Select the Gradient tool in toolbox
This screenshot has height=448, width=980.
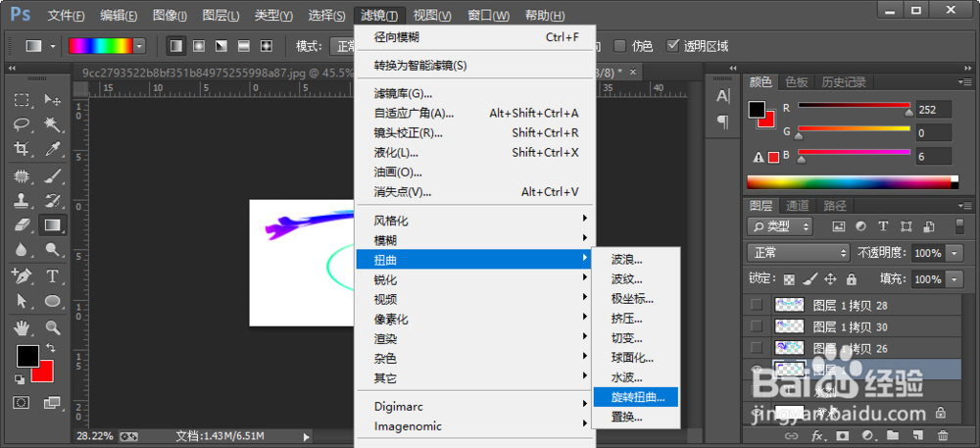(53, 224)
